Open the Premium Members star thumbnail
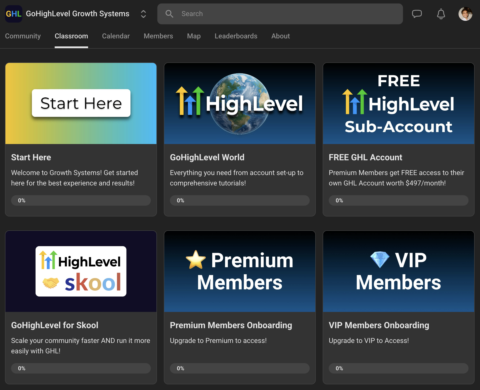 pyautogui.click(x=240, y=271)
